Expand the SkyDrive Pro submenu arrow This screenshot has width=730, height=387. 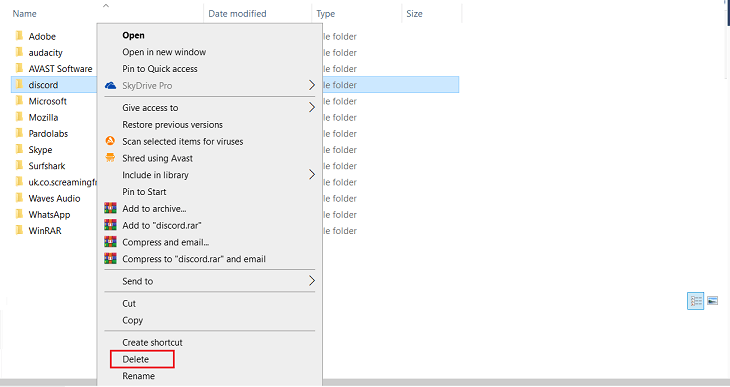coord(311,85)
